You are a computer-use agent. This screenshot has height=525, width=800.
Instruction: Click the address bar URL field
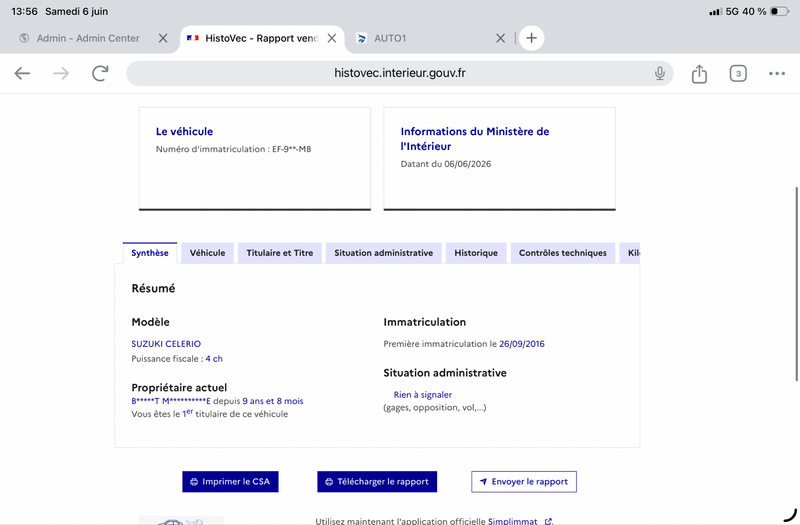[x=399, y=73]
